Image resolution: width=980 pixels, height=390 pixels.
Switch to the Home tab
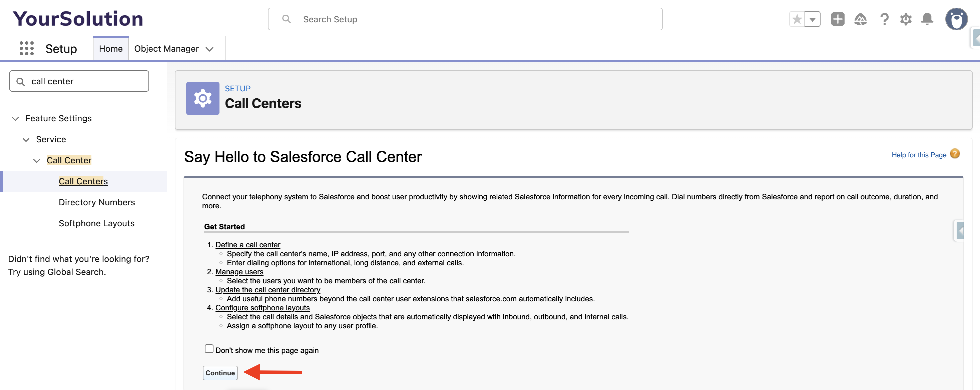click(111, 49)
